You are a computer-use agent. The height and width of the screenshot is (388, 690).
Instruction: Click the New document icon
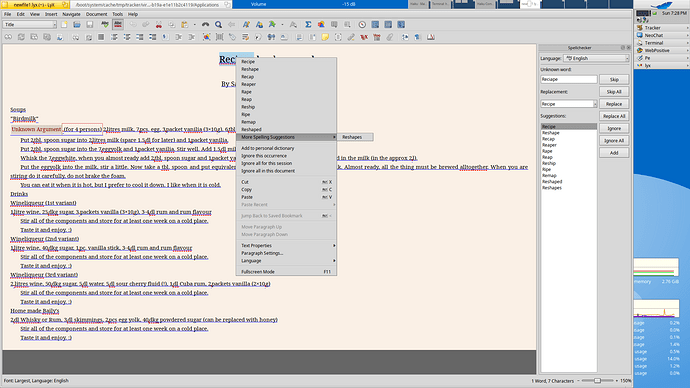pos(64,25)
